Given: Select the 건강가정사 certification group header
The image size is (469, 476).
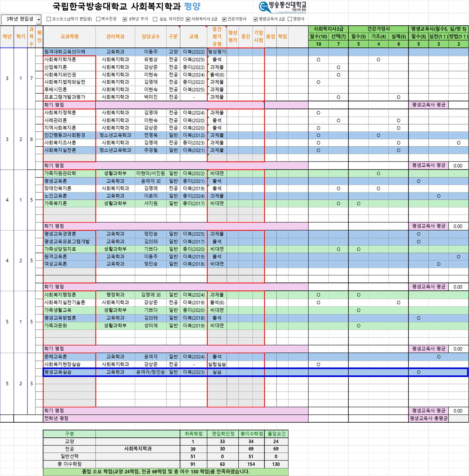Looking at the screenshot, I should pos(378,29).
